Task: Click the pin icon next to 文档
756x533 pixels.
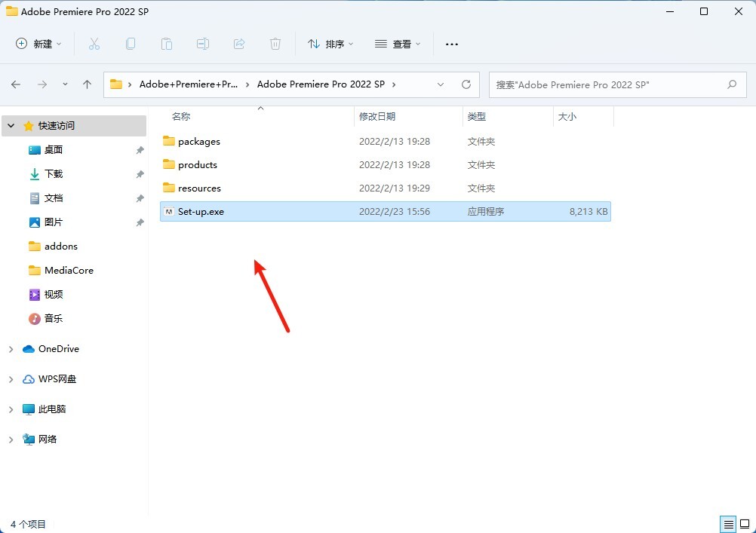Action: click(x=140, y=198)
